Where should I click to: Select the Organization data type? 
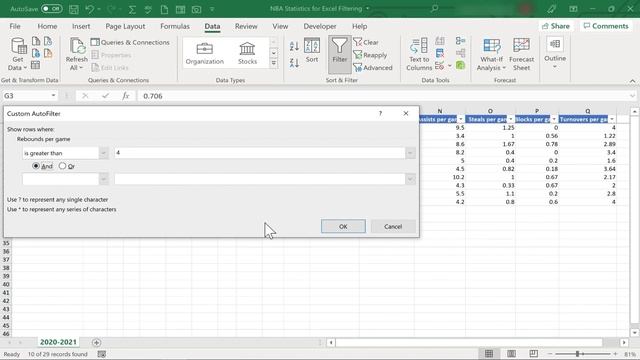point(204,53)
